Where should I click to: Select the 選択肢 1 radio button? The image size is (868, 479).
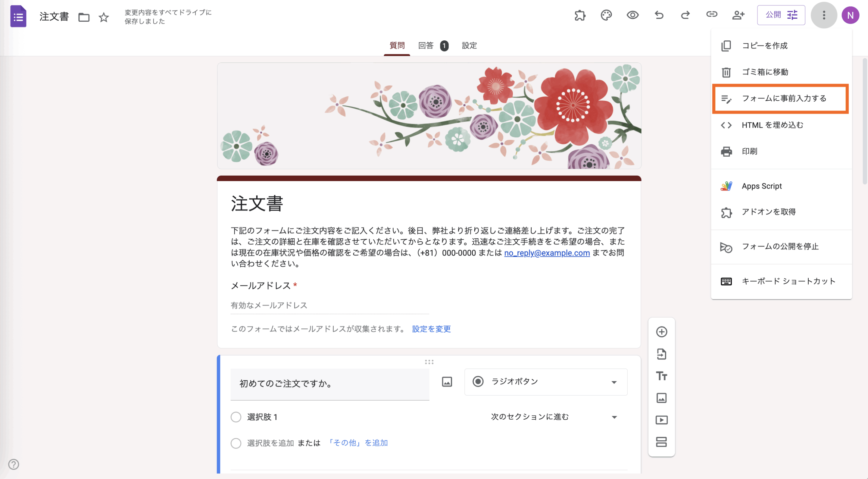click(x=236, y=417)
